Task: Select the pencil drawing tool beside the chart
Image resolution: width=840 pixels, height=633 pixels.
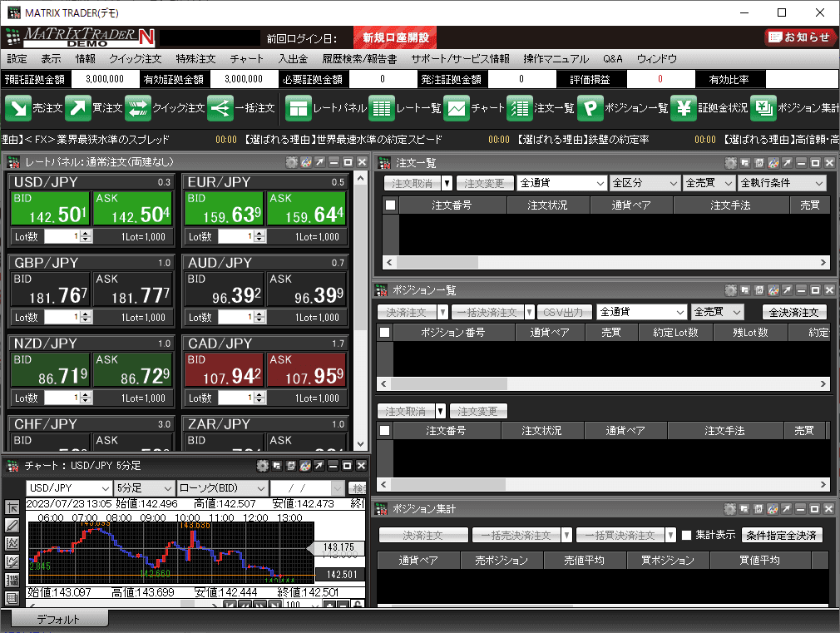Action: [12, 525]
